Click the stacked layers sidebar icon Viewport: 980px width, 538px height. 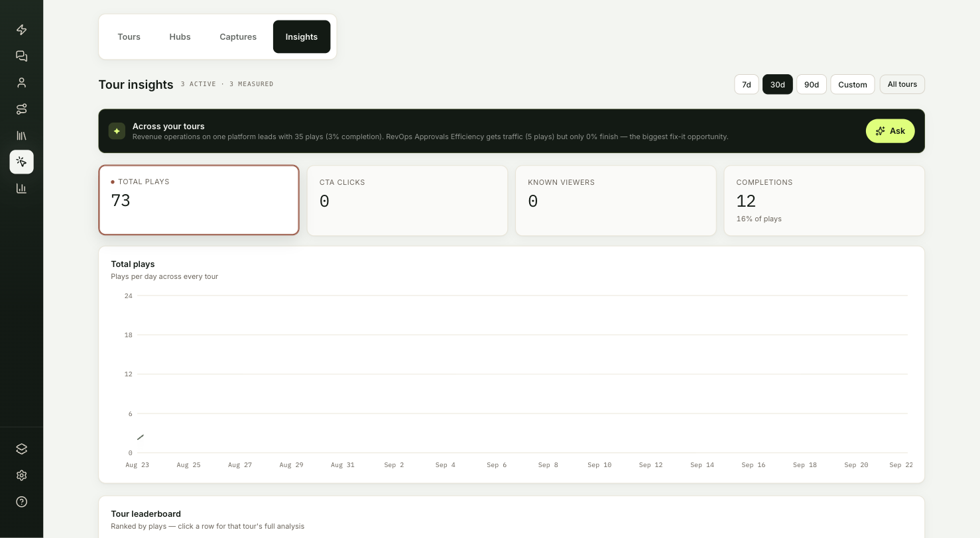tap(21, 449)
